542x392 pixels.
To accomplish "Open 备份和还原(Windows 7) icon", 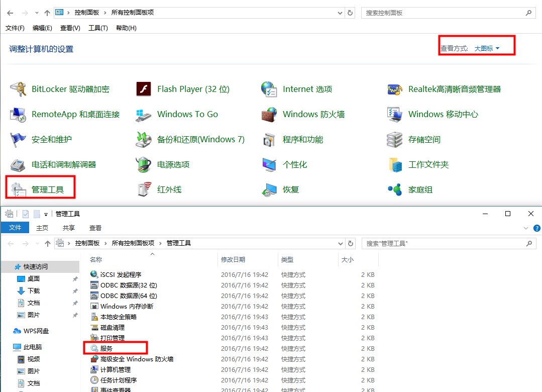I will pyautogui.click(x=144, y=140).
